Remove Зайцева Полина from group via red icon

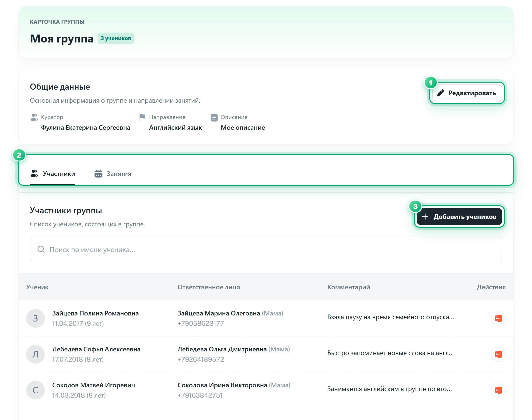(498, 318)
